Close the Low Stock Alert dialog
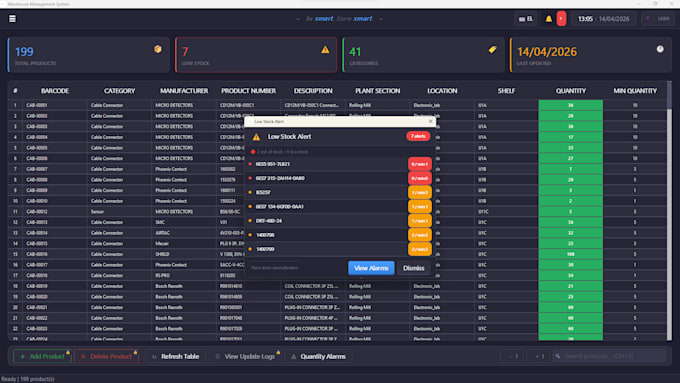Image resolution: width=680 pixels, height=383 pixels. [430, 121]
